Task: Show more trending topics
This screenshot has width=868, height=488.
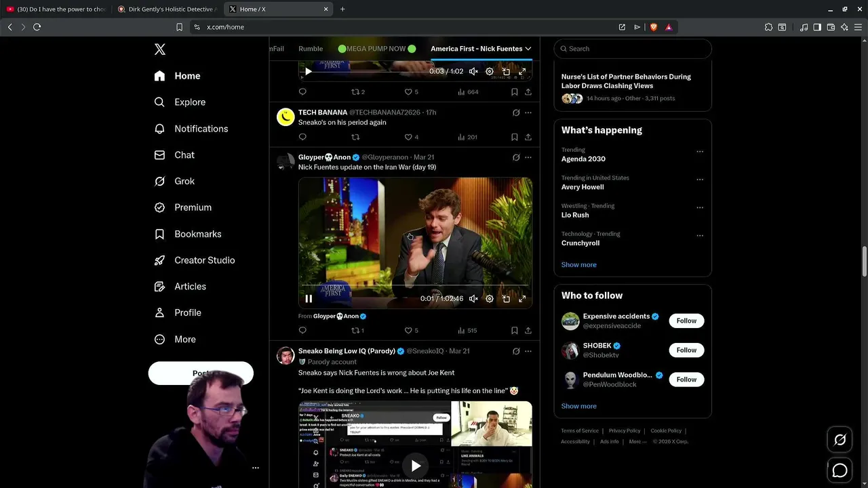Action: click(578, 265)
